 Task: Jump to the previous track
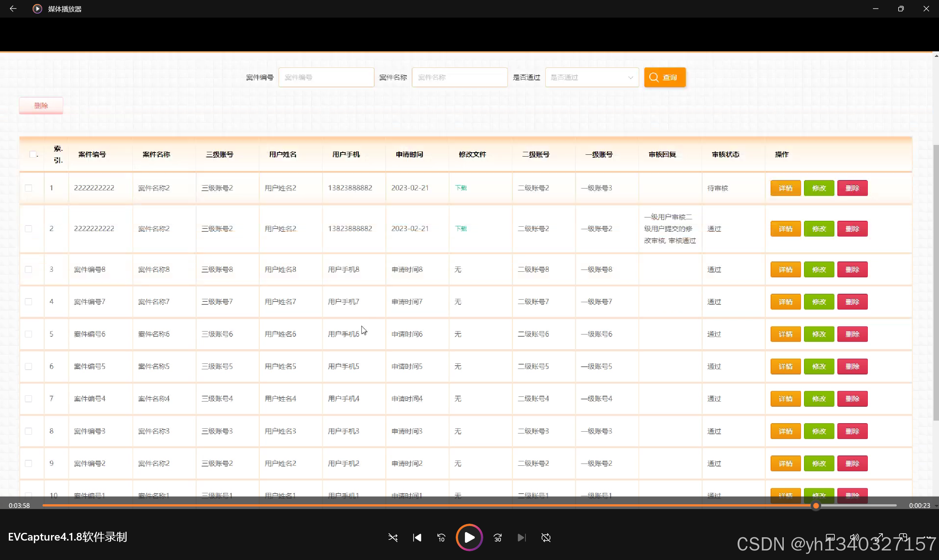tap(417, 537)
